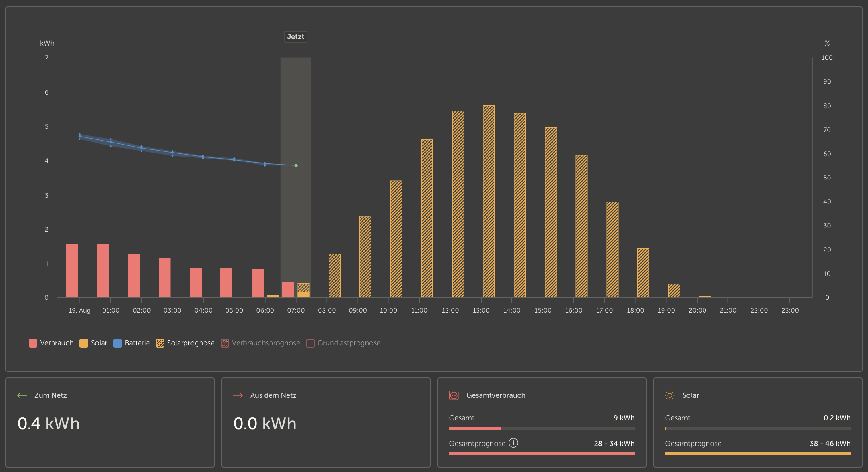Select the Verbrauch bar at 19. Aug
This screenshot has width=868, height=472.
click(x=72, y=271)
